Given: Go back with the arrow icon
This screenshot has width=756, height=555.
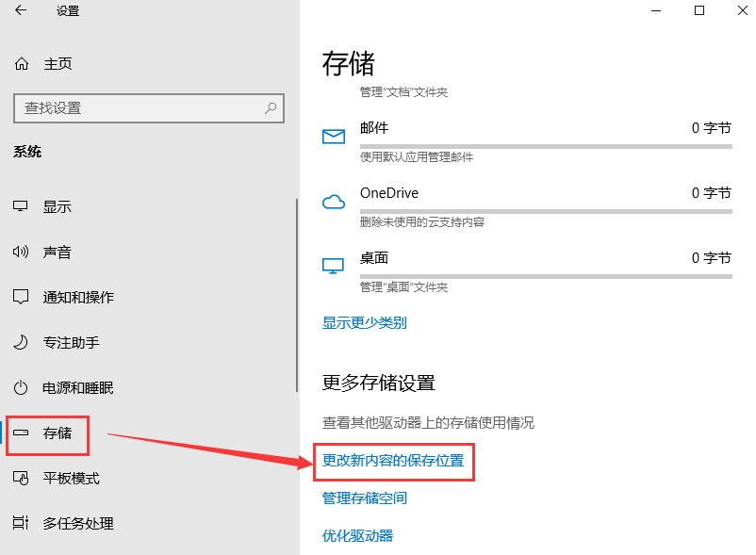Looking at the screenshot, I should [x=21, y=10].
